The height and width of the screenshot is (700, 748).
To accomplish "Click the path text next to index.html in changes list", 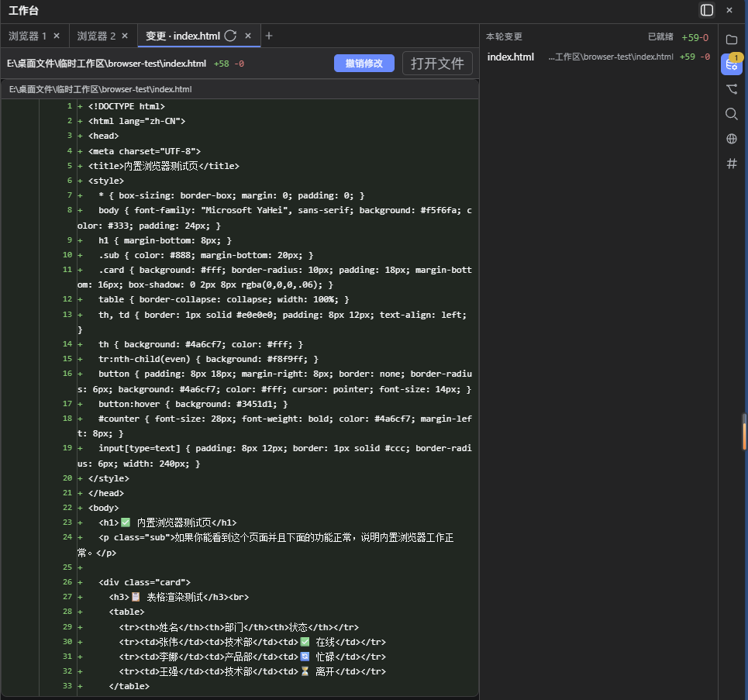I will point(611,57).
